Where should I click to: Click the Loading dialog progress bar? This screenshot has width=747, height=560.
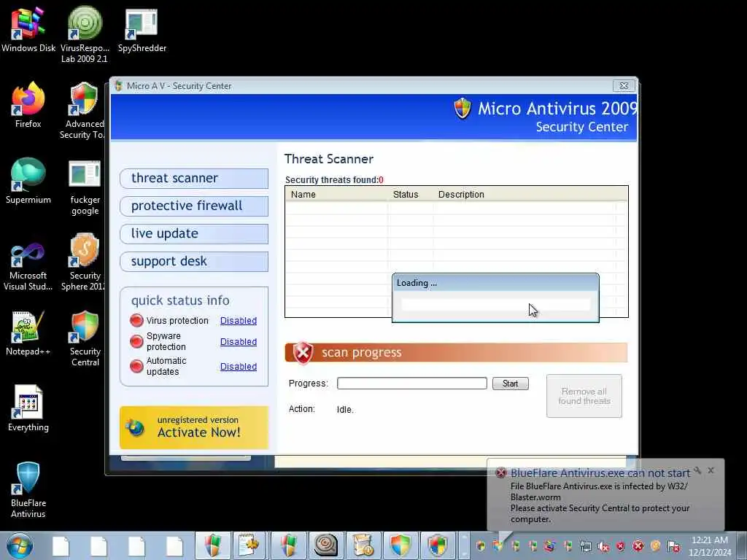[495, 305]
